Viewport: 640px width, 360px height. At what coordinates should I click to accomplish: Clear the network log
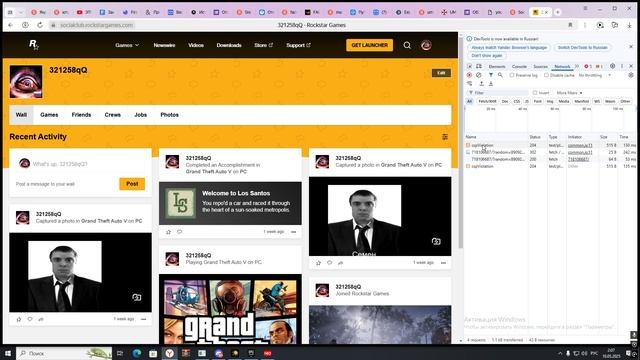pos(479,75)
